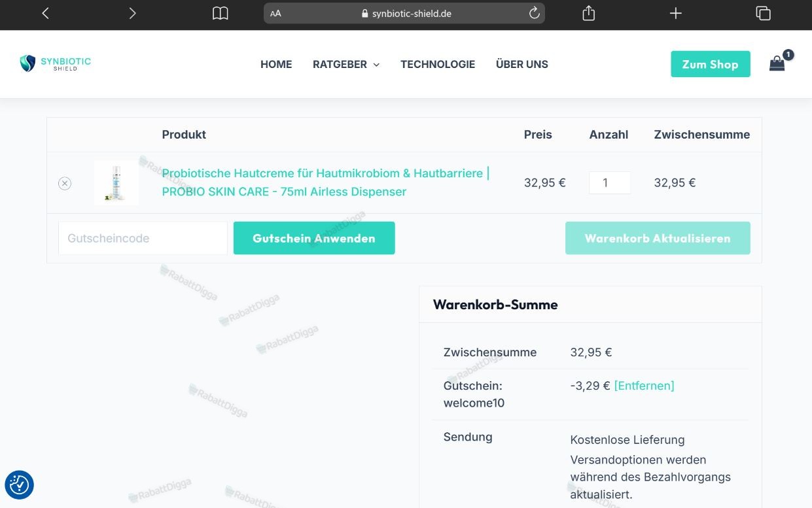This screenshot has height=508, width=812.
Task: Click the Synbiotic Shield logo
Action: click(x=56, y=63)
